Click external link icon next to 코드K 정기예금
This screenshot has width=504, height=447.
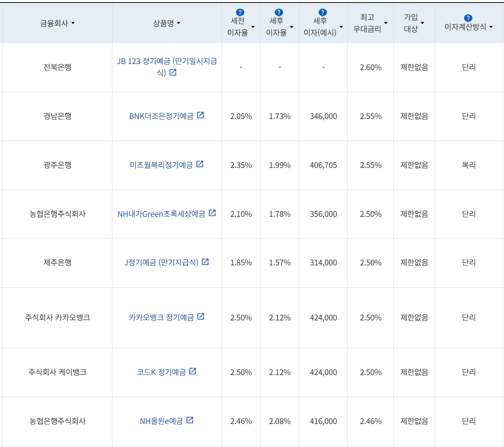point(194,371)
